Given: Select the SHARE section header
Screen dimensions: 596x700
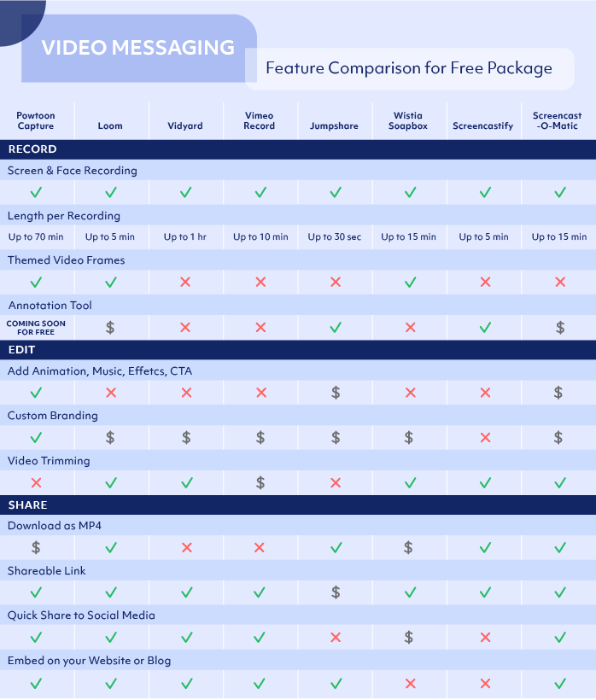Looking at the screenshot, I should tap(27, 505).
